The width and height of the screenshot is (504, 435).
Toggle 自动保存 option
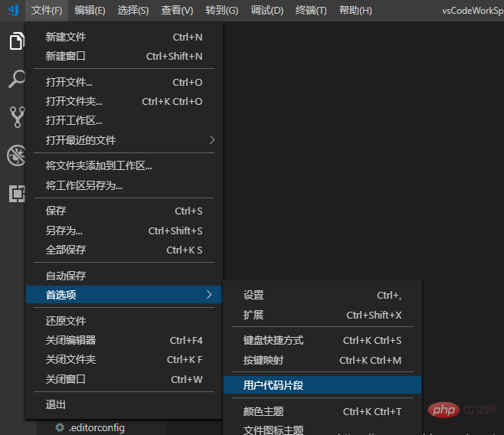[x=124, y=276]
